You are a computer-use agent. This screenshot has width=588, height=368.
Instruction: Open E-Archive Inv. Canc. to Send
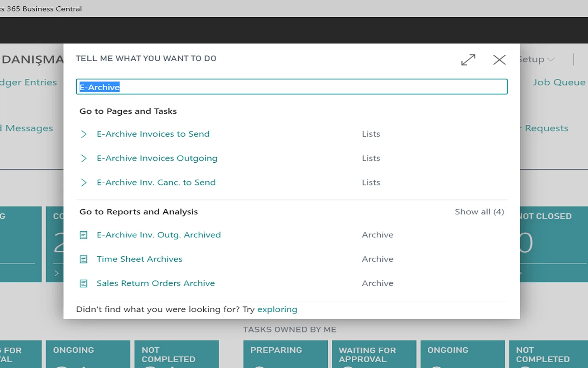click(x=156, y=183)
